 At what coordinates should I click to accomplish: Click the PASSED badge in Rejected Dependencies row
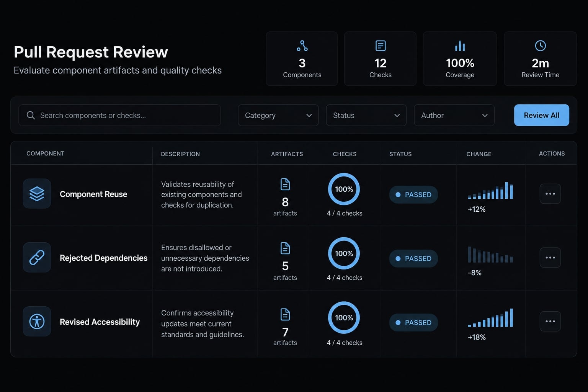413,258
